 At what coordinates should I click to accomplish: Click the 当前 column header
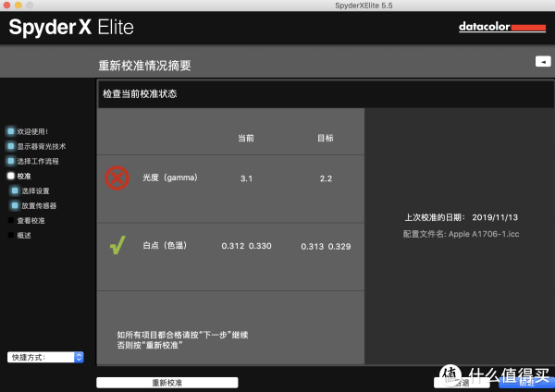click(246, 138)
